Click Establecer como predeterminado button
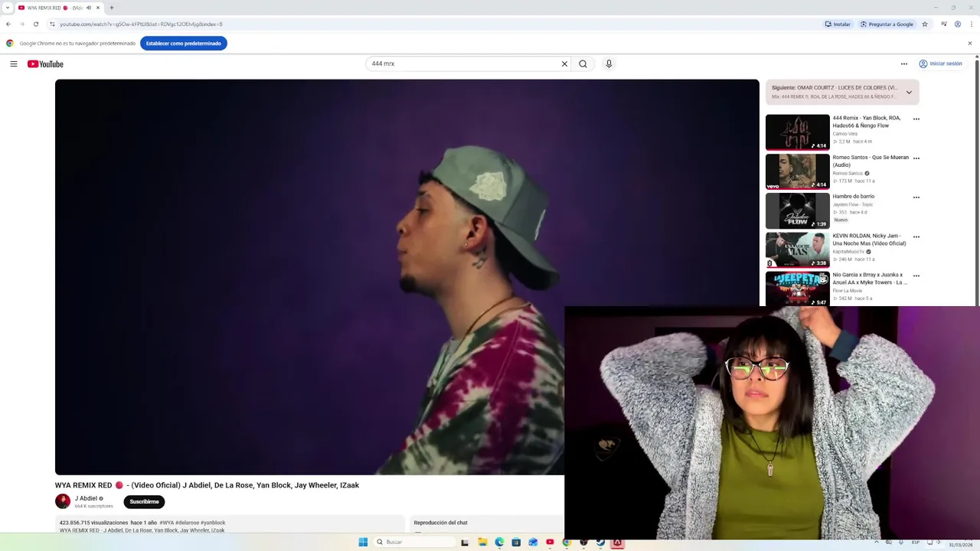980x551 pixels. [x=184, y=44]
